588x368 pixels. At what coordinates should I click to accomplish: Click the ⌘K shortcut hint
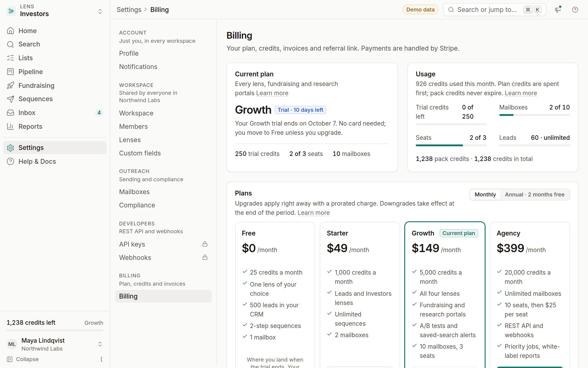[x=532, y=10]
